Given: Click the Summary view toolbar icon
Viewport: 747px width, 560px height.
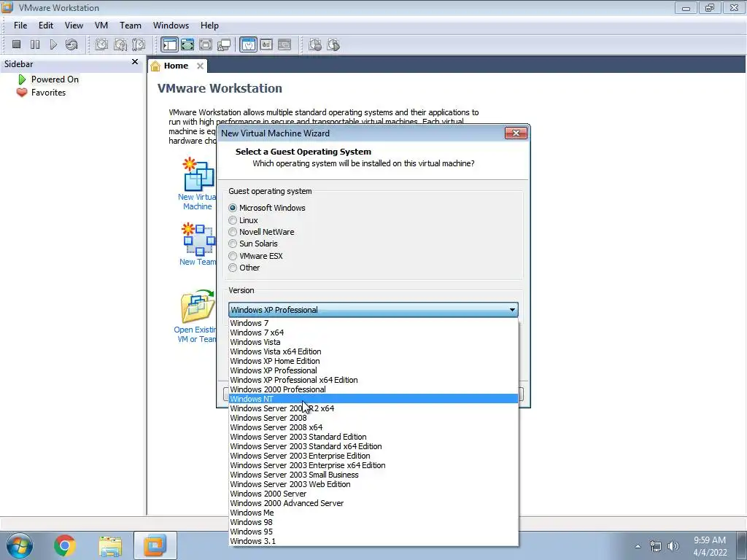Looking at the screenshot, I should point(248,44).
